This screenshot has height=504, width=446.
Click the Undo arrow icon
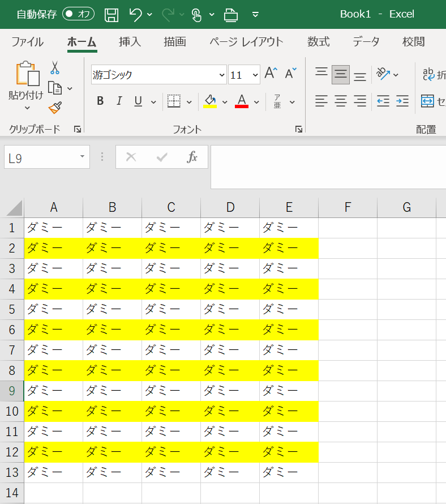[135, 14]
